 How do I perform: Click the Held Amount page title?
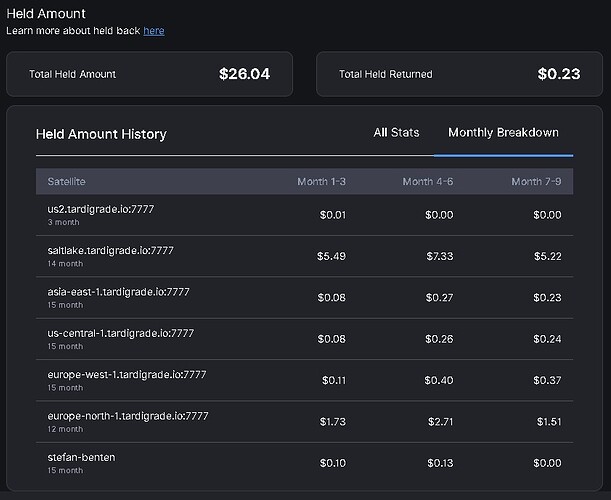pyautogui.click(x=46, y=14)
